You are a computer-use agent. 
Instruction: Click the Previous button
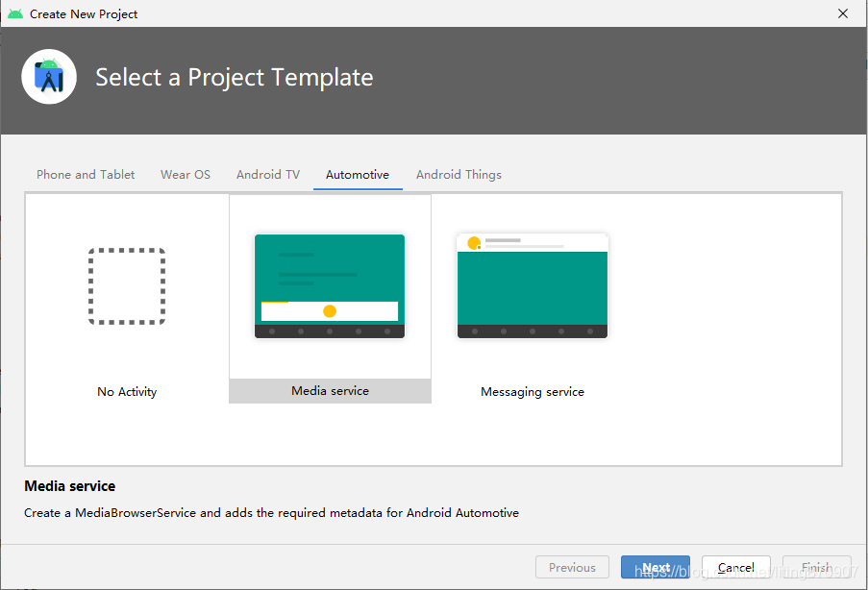[572, 567]
